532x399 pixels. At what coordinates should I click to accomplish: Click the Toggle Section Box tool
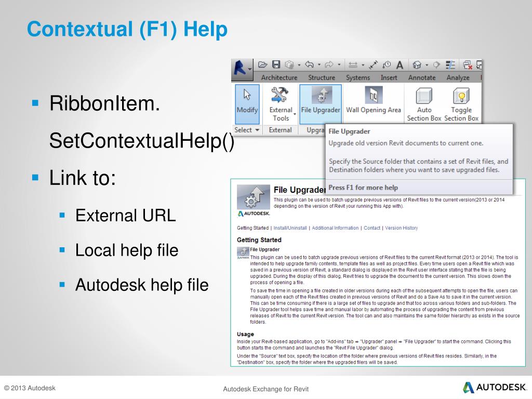tap(461, 104)
